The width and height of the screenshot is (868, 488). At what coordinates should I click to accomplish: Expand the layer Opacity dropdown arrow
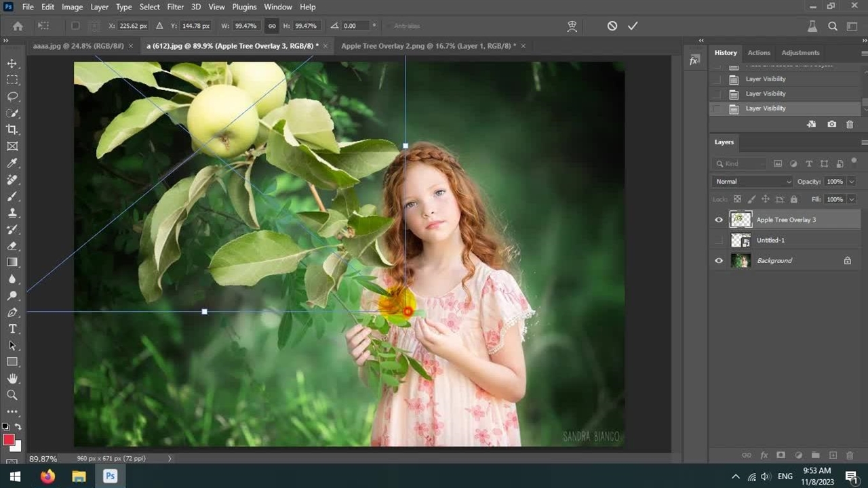click(x=852, y=182)
